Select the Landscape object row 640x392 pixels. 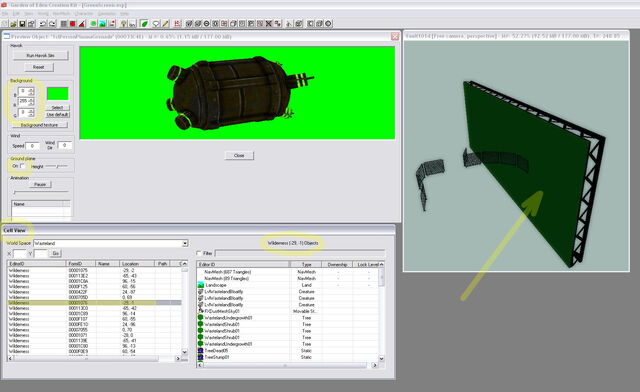click(x=288, y=285)
